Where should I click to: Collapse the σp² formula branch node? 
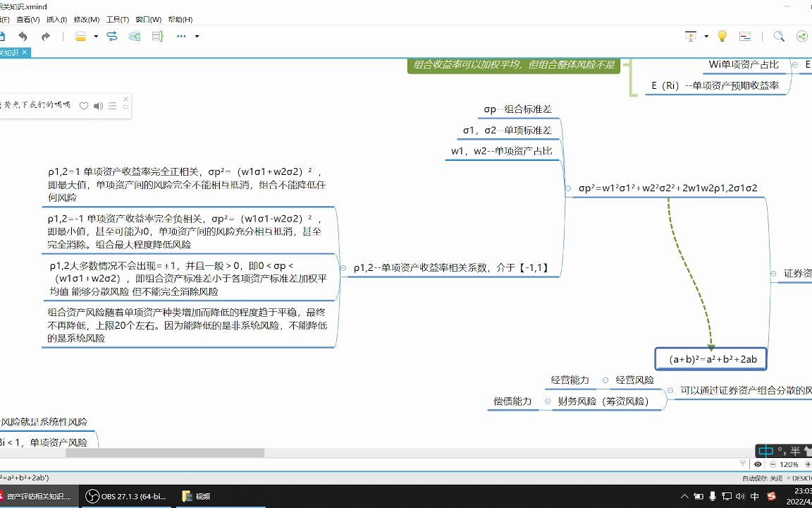coord(570,188)
